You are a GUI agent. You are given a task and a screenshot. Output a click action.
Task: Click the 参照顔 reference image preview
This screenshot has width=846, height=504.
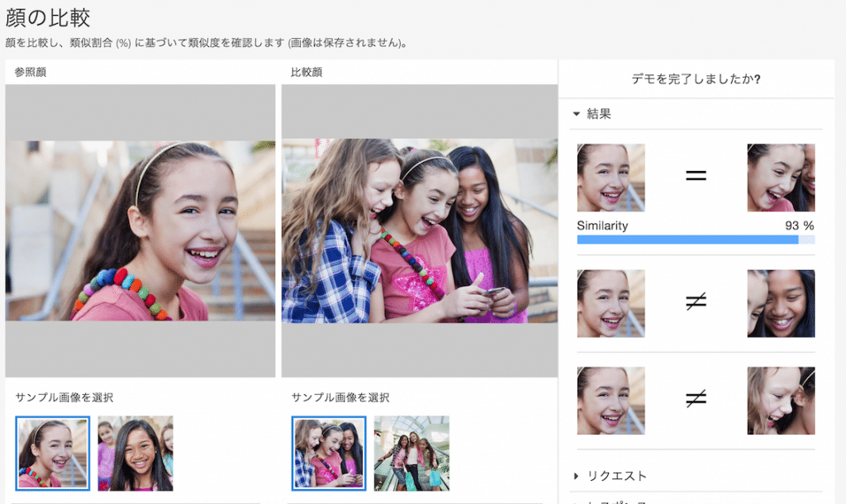point(140,231)
